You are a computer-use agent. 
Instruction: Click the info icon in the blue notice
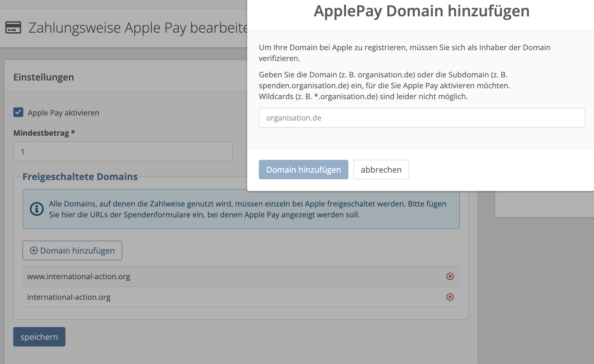click(37, 209)
